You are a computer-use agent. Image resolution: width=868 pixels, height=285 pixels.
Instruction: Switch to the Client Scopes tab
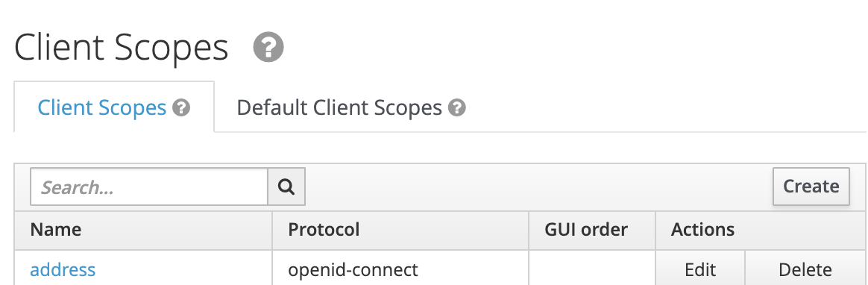tap(114, 107)
